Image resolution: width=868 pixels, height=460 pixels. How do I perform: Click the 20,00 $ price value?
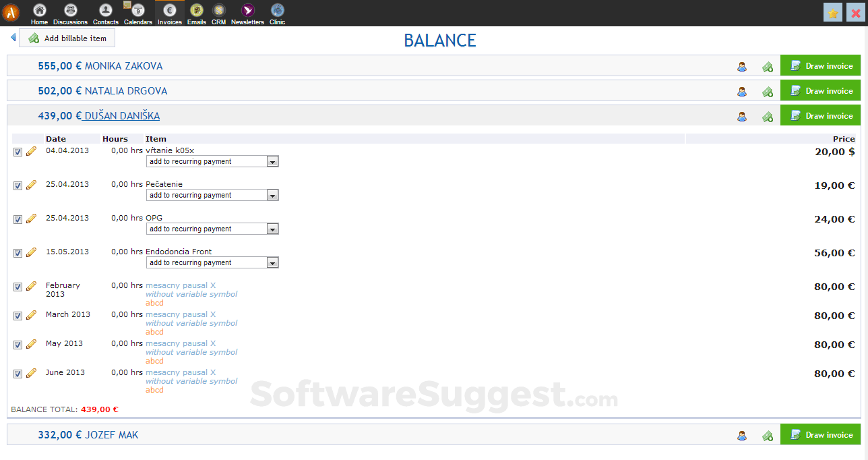(x=835, y=152)
